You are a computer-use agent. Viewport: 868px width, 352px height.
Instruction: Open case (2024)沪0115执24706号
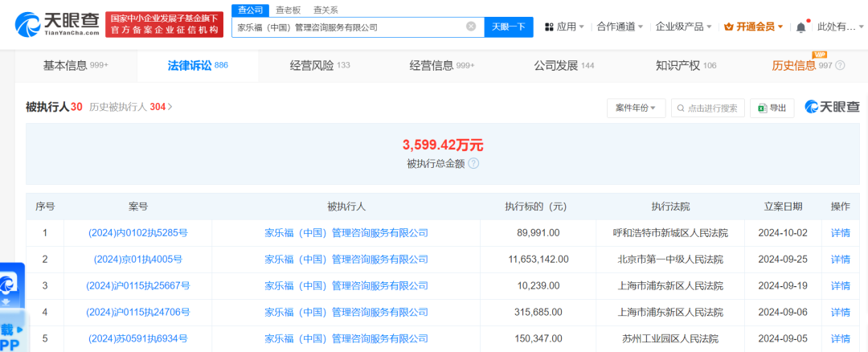point(138,312)
